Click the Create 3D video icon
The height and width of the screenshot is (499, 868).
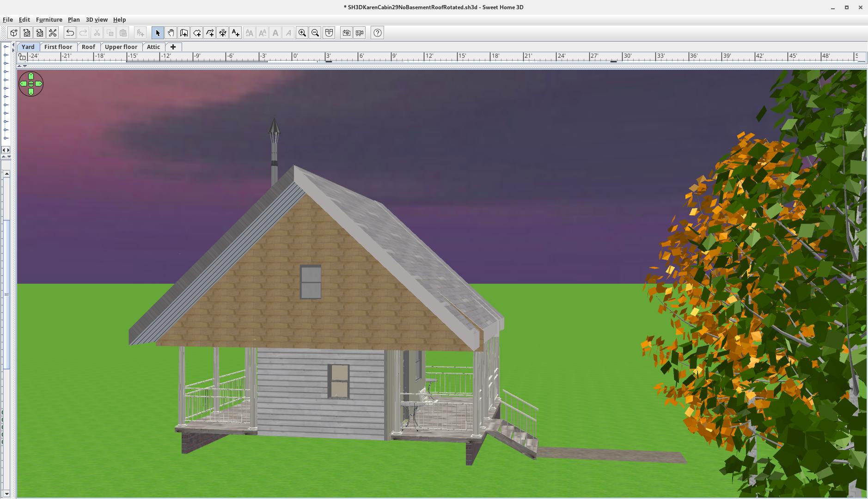(360, 33)
